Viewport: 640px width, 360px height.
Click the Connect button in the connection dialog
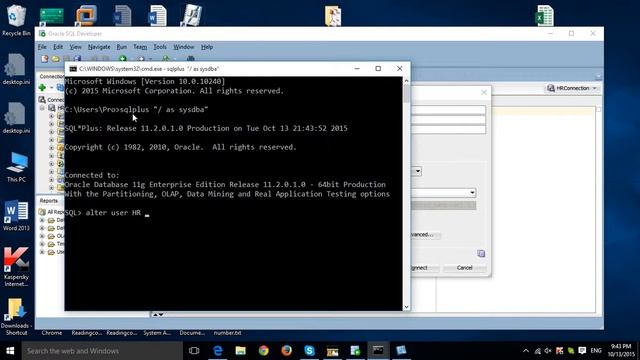424,268
